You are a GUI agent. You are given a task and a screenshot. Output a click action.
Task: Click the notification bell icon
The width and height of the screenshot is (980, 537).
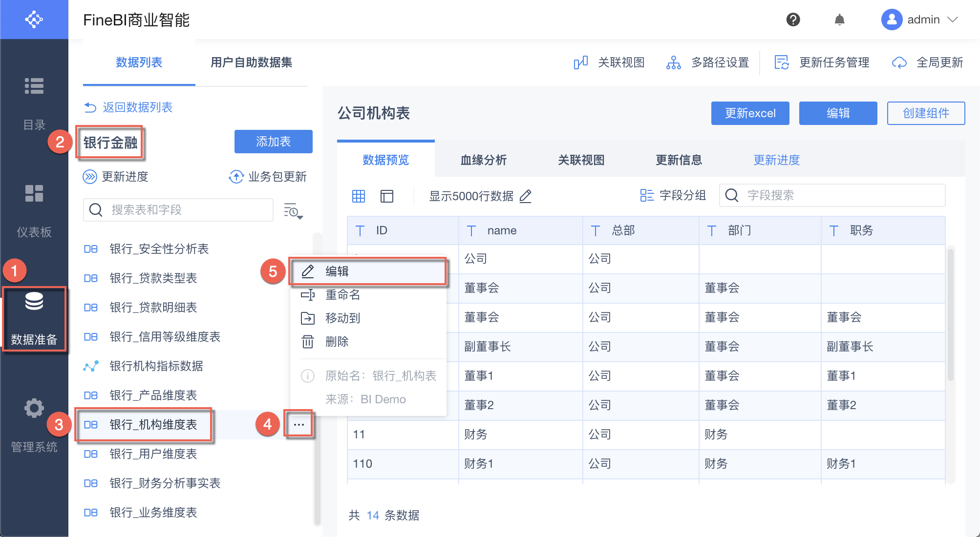pyautogui.click(x=839, y=20)
